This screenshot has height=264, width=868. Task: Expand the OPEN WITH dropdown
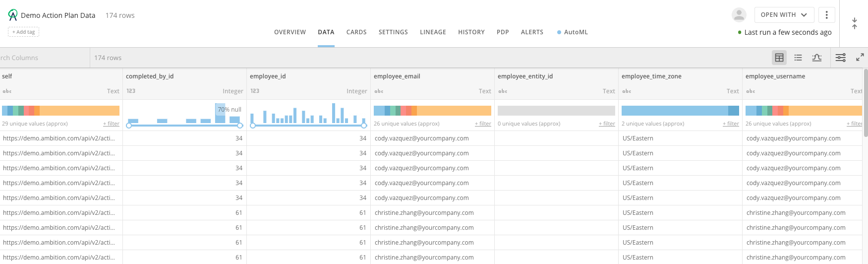(784, 15)
